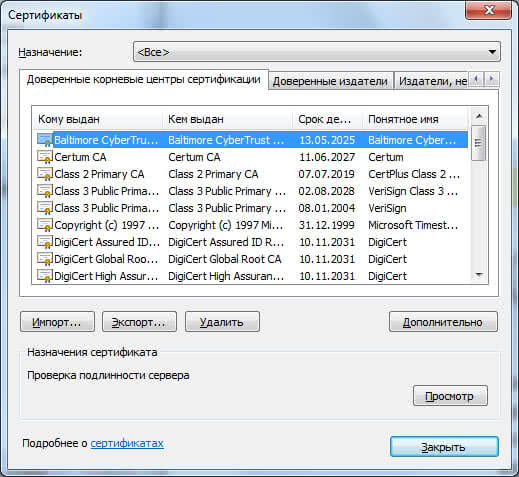Viewport: 519px width, 477px height.
Task: Click the expiry date 08.01.2004
Action: click(327, 208)
